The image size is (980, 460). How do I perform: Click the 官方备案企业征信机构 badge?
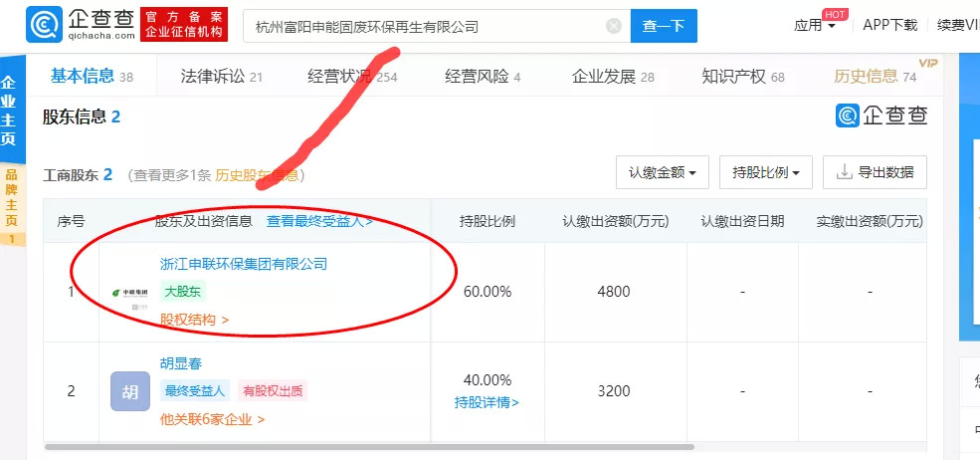pos(184,25)
